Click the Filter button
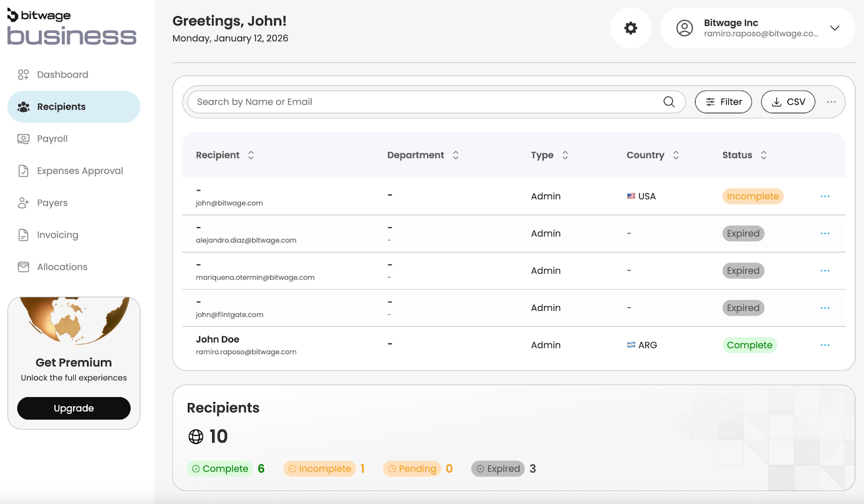 point(723,102)
